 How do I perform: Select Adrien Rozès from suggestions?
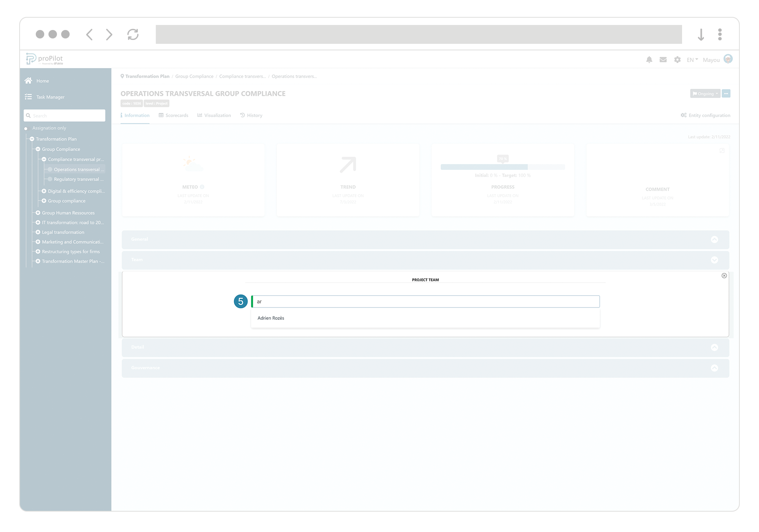tap(270, 318)
